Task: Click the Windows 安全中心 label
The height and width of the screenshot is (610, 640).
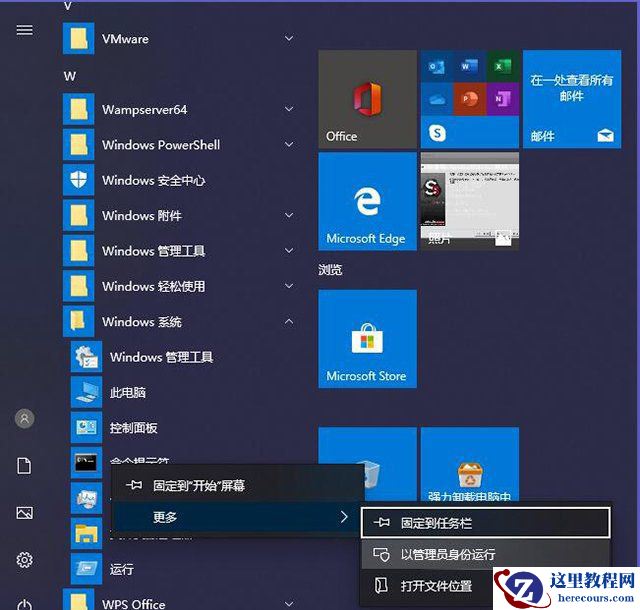Action: [153, 180]
